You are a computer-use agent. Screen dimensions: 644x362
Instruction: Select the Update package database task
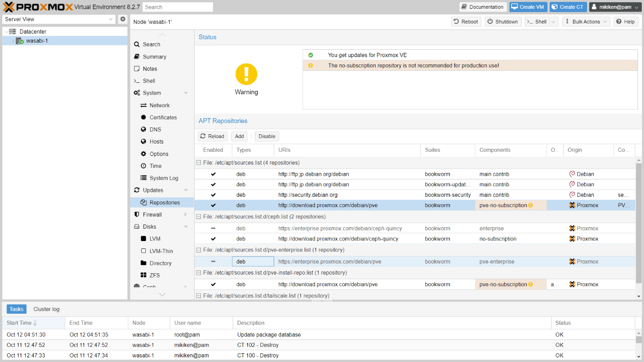[x=319, y=335]
